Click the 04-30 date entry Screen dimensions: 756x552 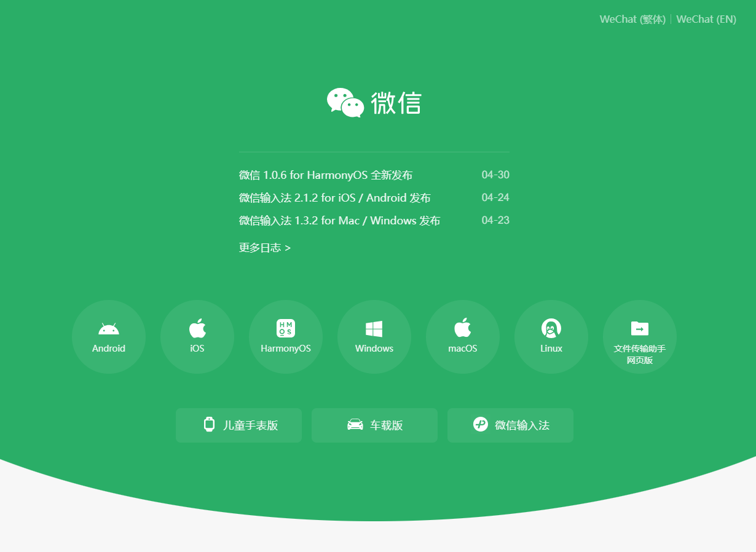(495, 175)
